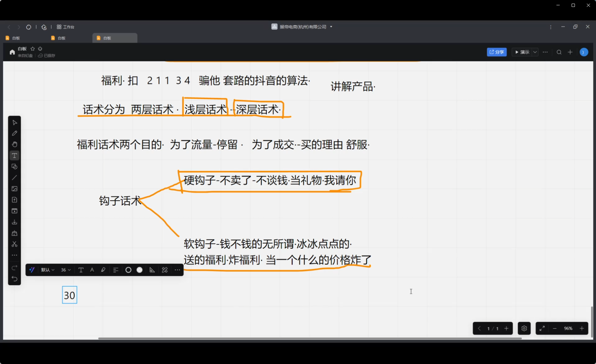Screen dimensions: 596x364
Task: Switch to the second 白板 tab
Action: [x=61, y=38]
